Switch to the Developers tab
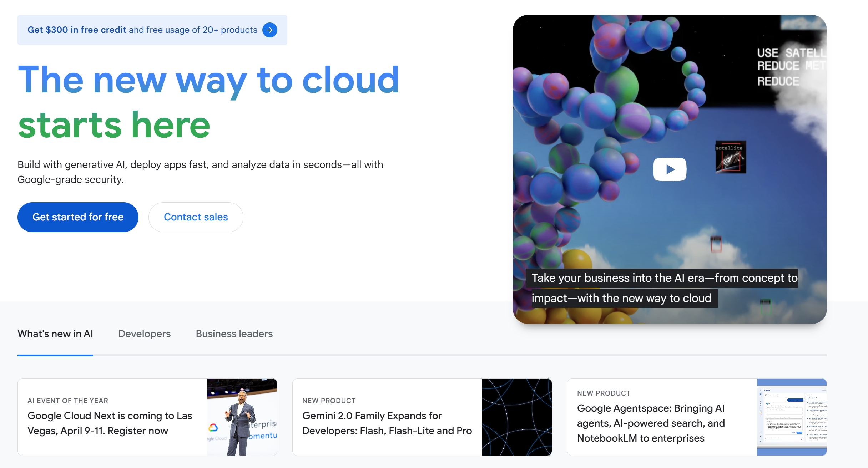The width and height of the screenshot is (868, 468). pyautogui.click(x=144, y=334)
